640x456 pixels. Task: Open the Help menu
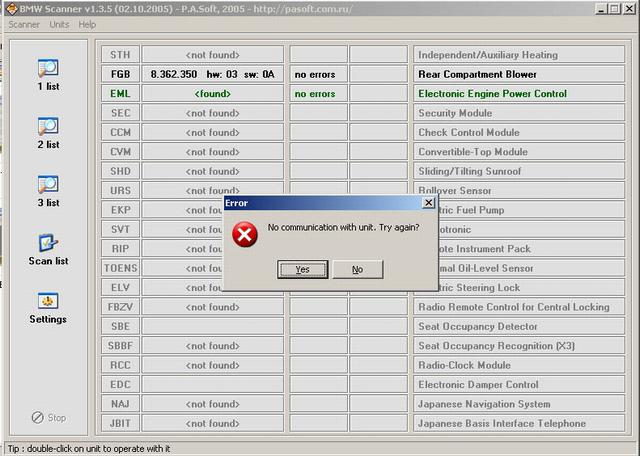[x=87, y=24]
